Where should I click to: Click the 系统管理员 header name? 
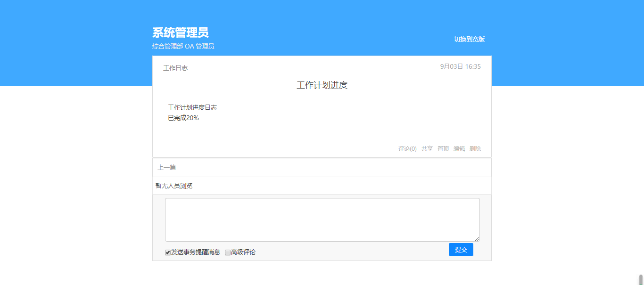pyautogui.click(x=180, y=33)
